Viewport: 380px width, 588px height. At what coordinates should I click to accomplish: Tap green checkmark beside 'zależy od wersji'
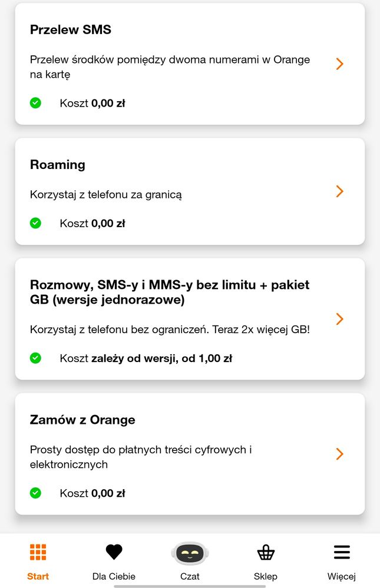tap(35, 358)
